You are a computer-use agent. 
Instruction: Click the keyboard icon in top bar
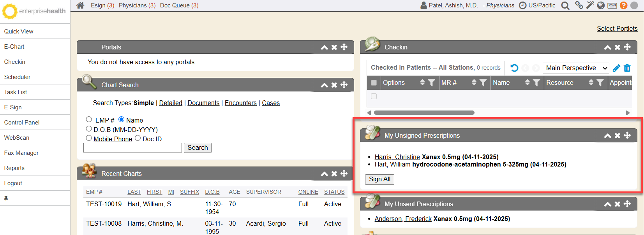612,5
